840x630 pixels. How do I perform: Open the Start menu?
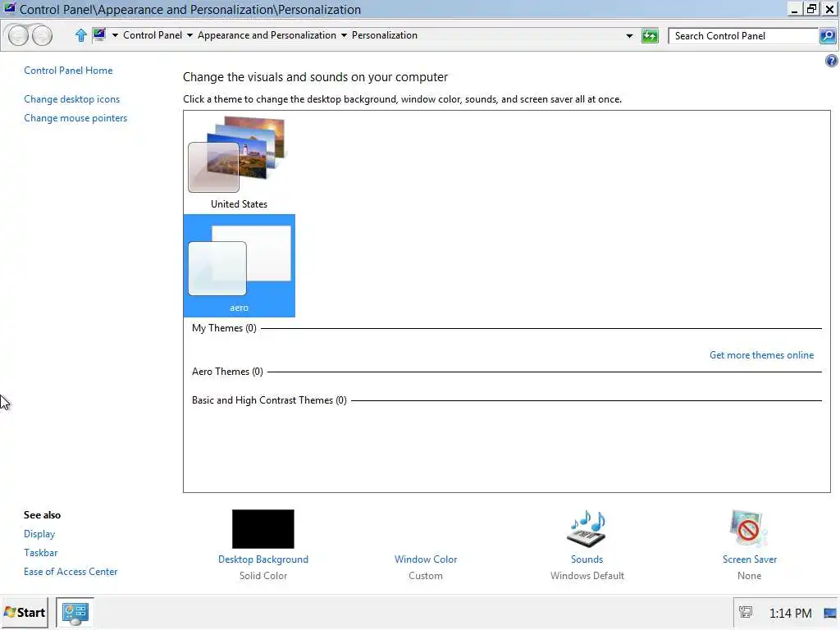point(25,612)
